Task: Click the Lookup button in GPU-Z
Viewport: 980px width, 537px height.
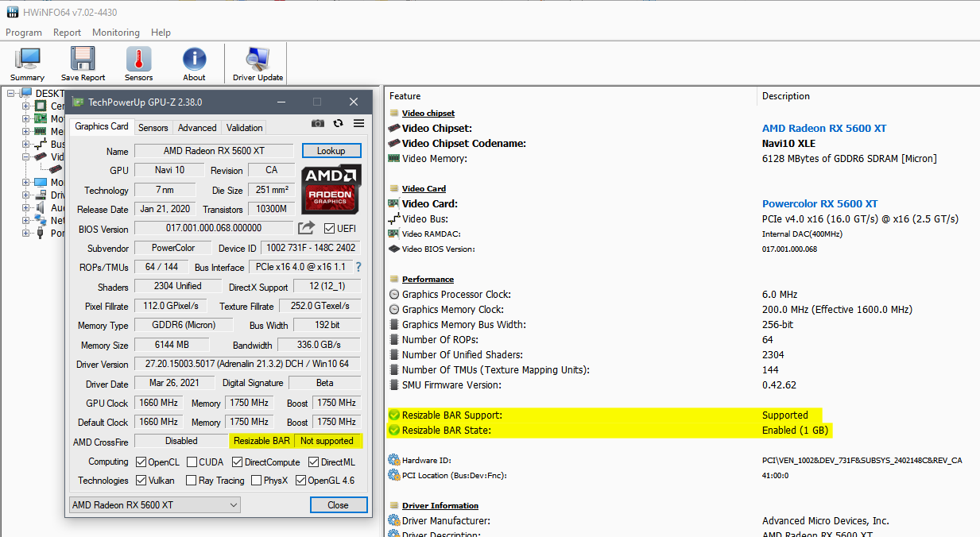Action: tap(331, 150)
